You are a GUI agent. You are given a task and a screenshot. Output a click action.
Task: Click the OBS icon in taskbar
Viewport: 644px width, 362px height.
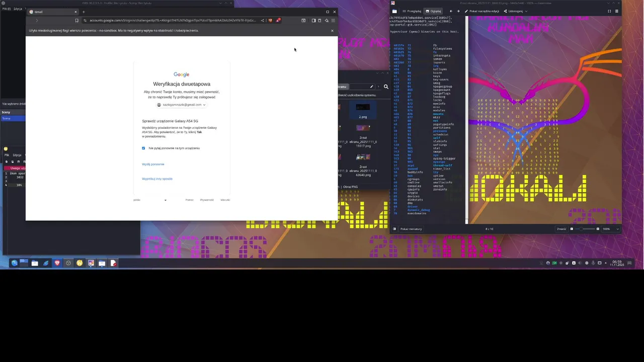coord(68,263)
